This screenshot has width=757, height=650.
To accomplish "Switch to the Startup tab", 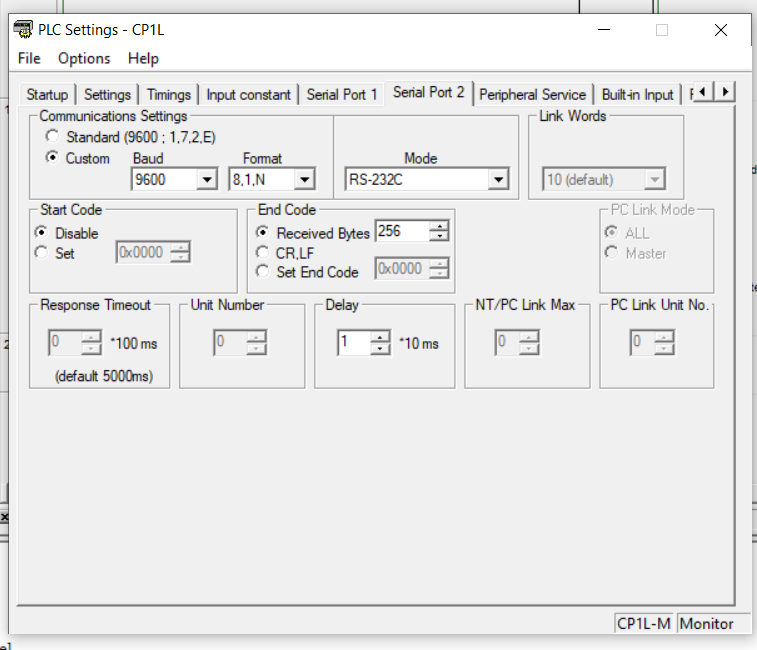I will pyautogui.click(x=47, y=95).
